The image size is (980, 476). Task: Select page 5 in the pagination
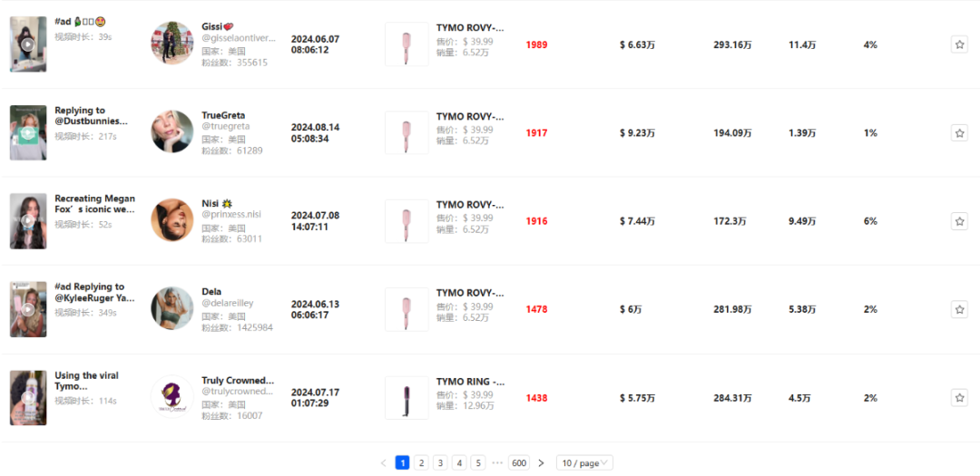[x=478, y=462]
